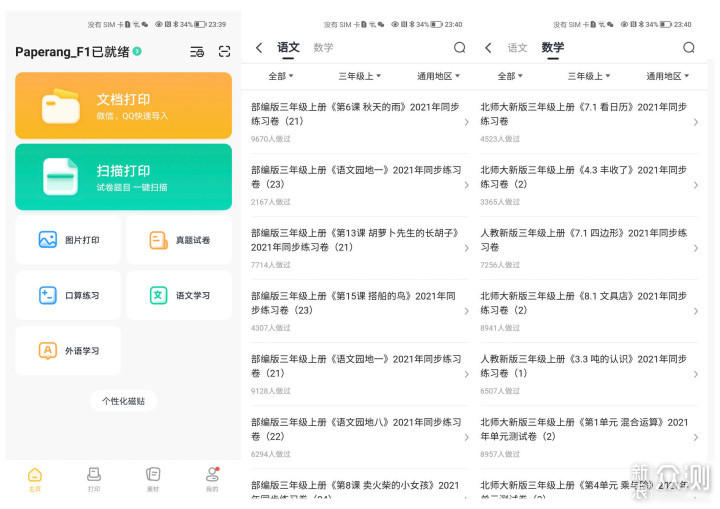
Task: Tap the scanner icon on 扫描打印 card
Action: pos(61,177)
